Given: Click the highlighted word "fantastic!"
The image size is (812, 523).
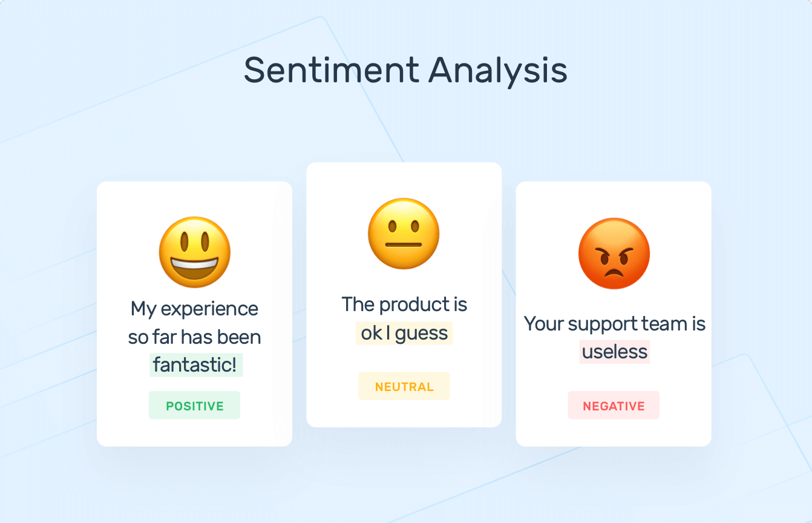Looking at the screenshot, I should (x=195, y=365).
